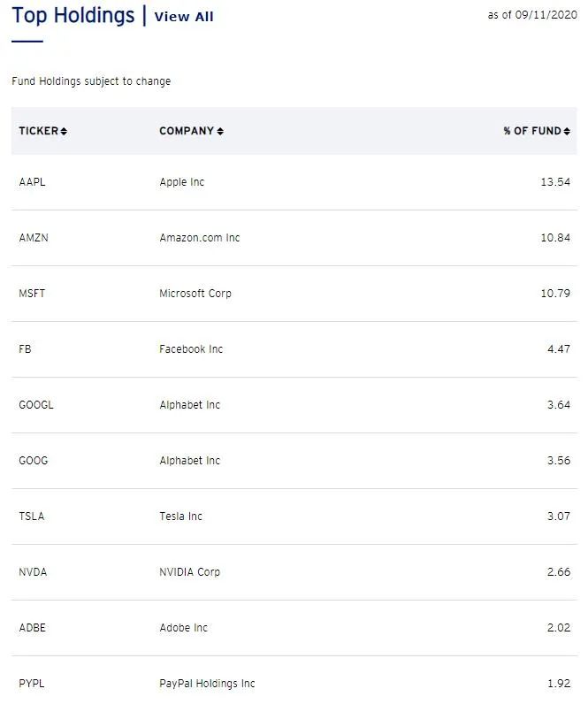Click the % OF FUND sort arrows icon
The width and height of the screenshot is (588, 704).
(567, 132)
